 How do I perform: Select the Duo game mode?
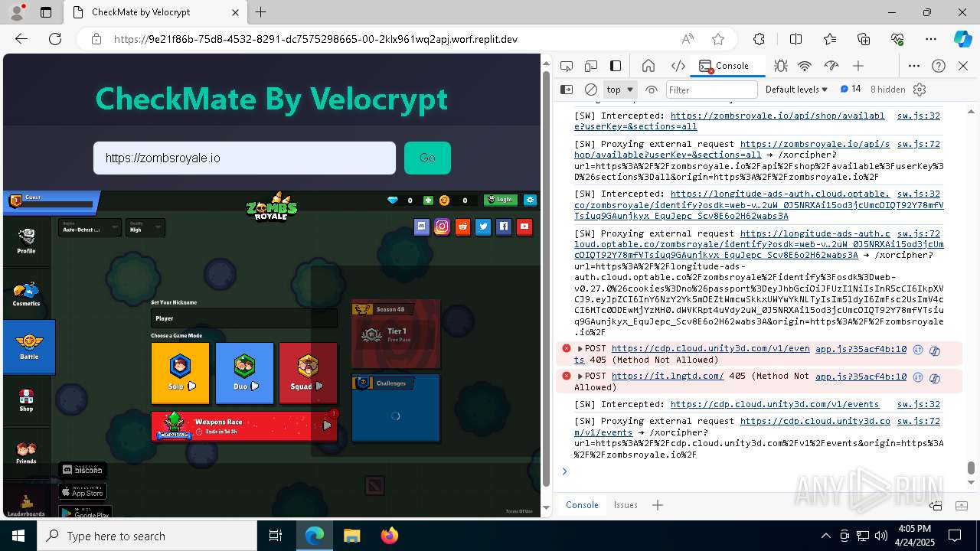(x=244, y=373)
